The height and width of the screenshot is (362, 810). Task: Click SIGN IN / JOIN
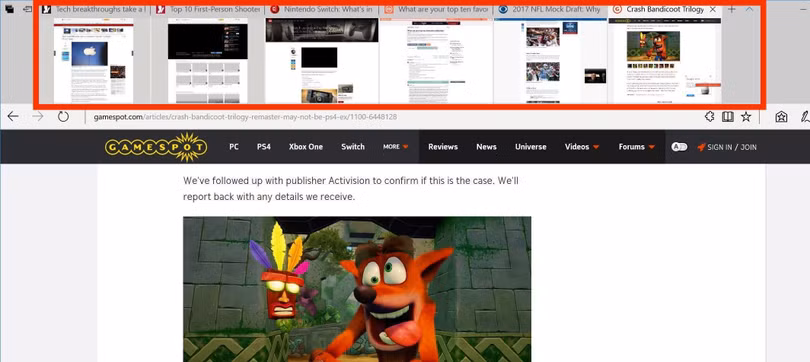[727, 147]
